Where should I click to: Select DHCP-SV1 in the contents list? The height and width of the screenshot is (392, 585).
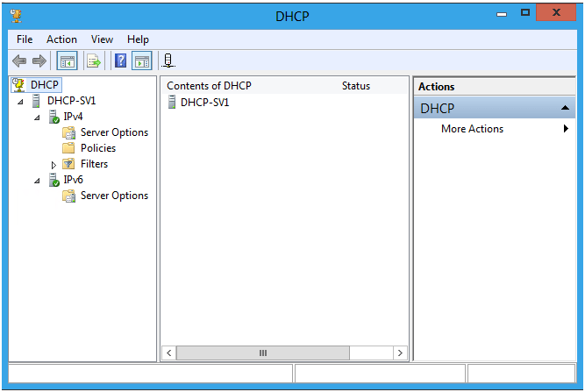pyautogui.click(x=205, y=103)
